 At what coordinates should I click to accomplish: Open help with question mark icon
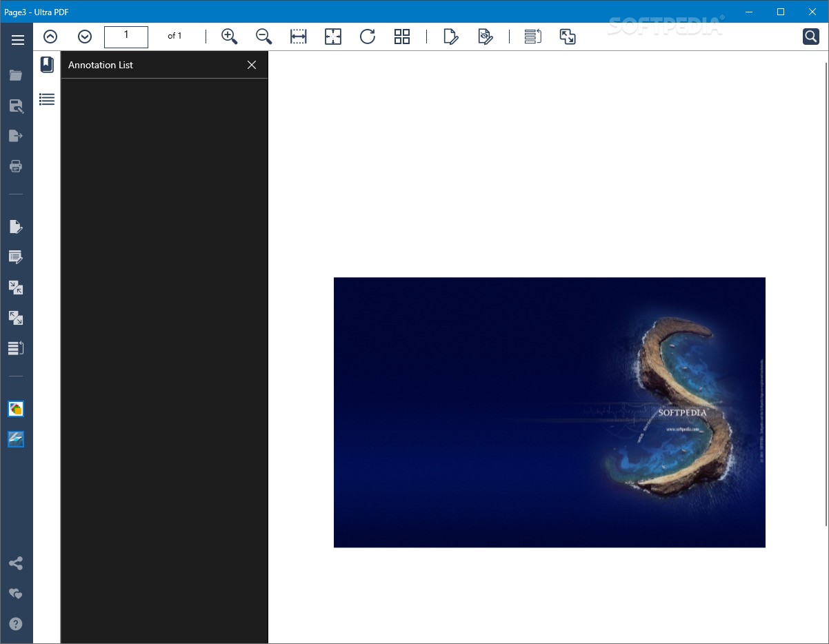pyautogui.click(x=16, y=624)
